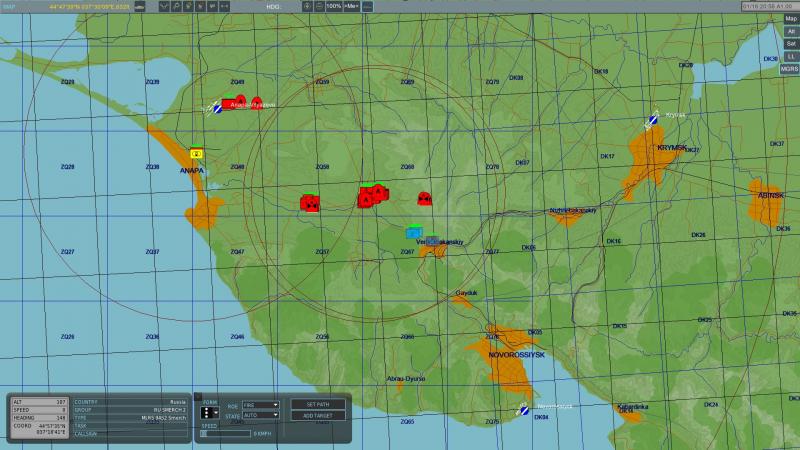800x450 pixels.
Task: Click the zoom in plus icon
Action: (x=307, y=6)
